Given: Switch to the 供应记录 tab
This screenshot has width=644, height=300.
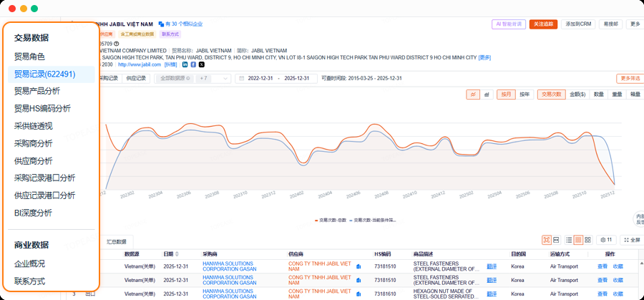Looking at the screenshot, I should (x=135, y=79).
